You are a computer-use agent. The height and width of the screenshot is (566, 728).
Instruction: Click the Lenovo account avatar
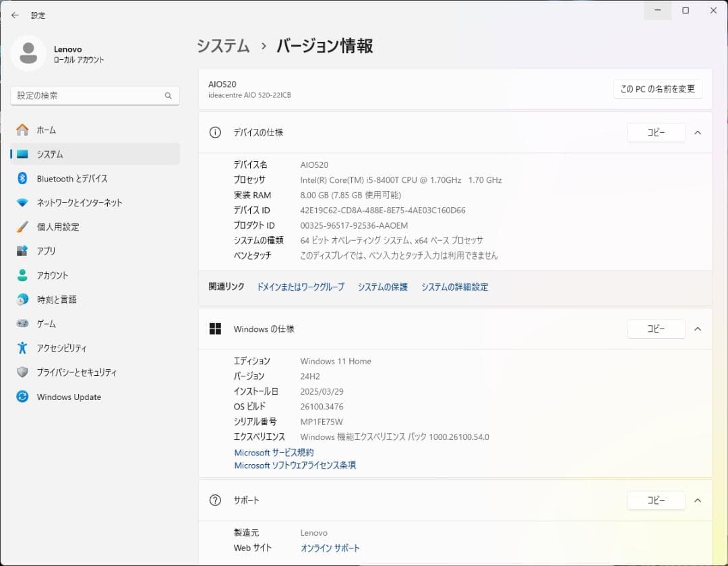pyautogui.click(x=28, y=53)
